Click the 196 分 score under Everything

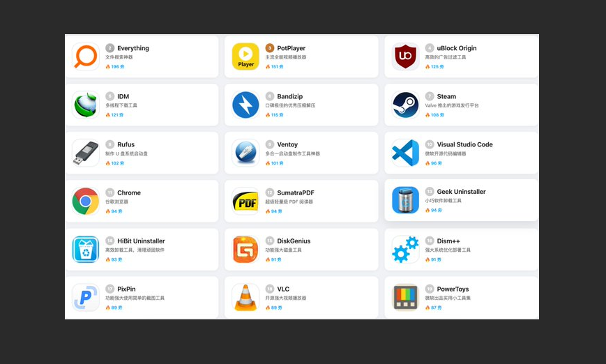[x=115, y=67]
